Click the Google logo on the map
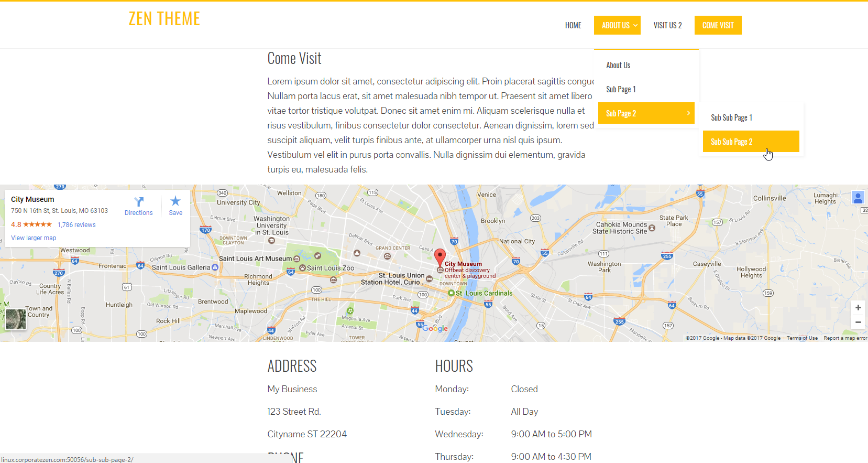 coord(435,328)
